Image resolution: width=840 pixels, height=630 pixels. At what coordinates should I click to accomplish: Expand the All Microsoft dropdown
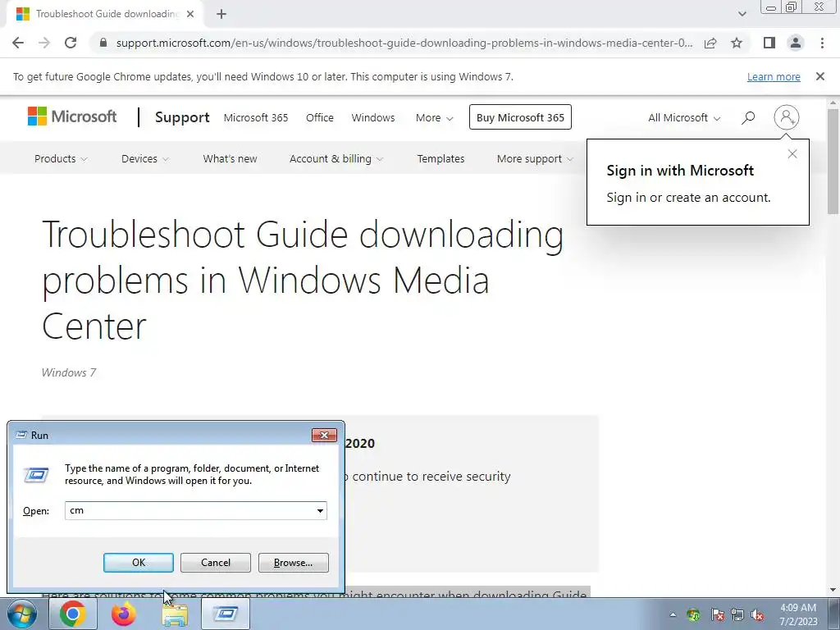pos(684,118)
